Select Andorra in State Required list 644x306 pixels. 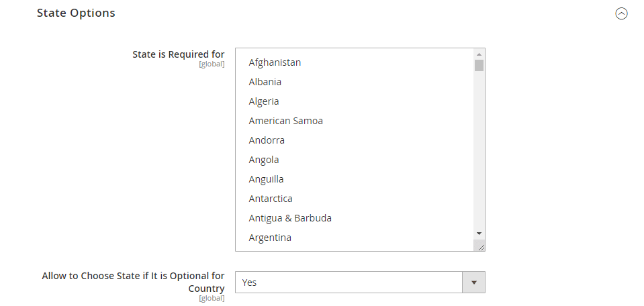click(267, 140)
